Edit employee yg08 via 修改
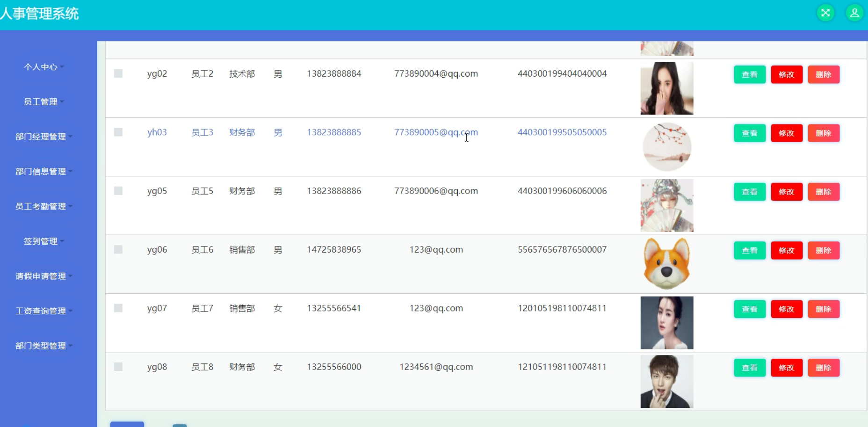This screenshot has height=427, width=868. coord(787,368)
